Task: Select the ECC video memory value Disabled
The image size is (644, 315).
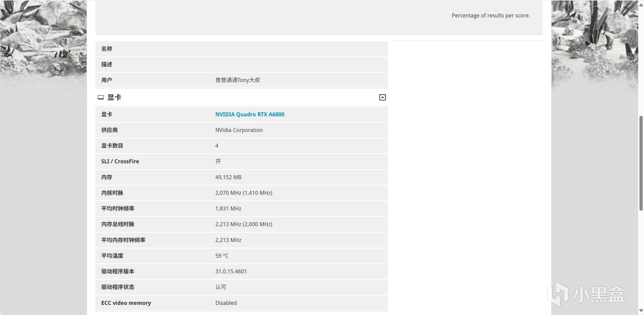Action: (226, 303)
